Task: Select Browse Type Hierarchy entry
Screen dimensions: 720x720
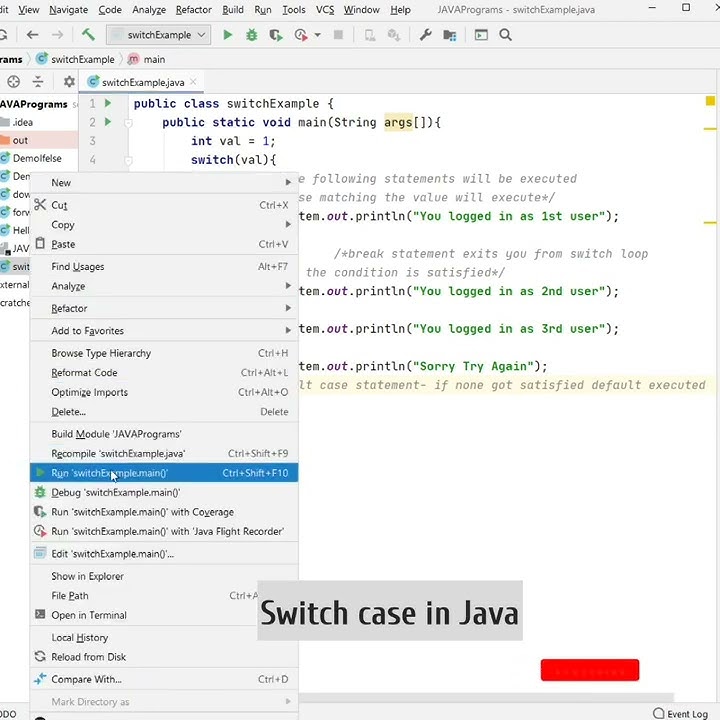Action: point(164,353)
